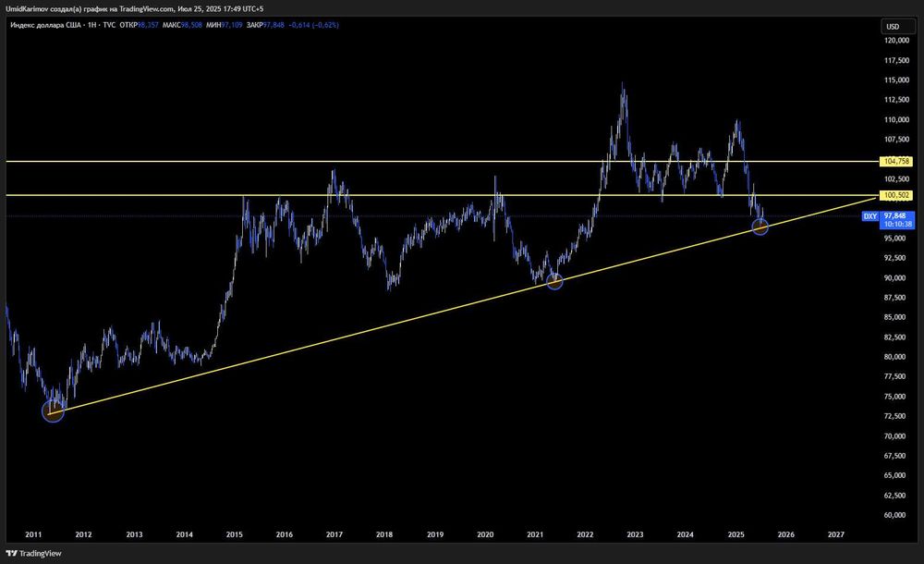Click the 97,848 current price label
Viewport: 924px width, 564px height.
(x=894, y=216)
